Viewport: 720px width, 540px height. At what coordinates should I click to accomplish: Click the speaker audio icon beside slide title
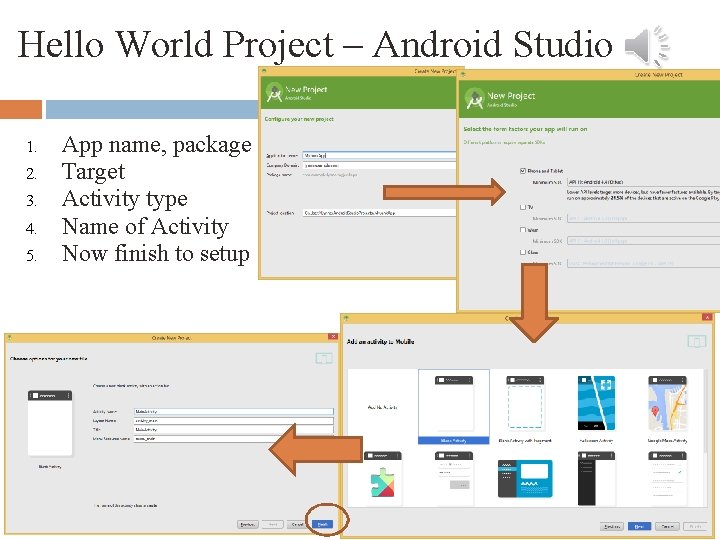[x=647, y=46]
